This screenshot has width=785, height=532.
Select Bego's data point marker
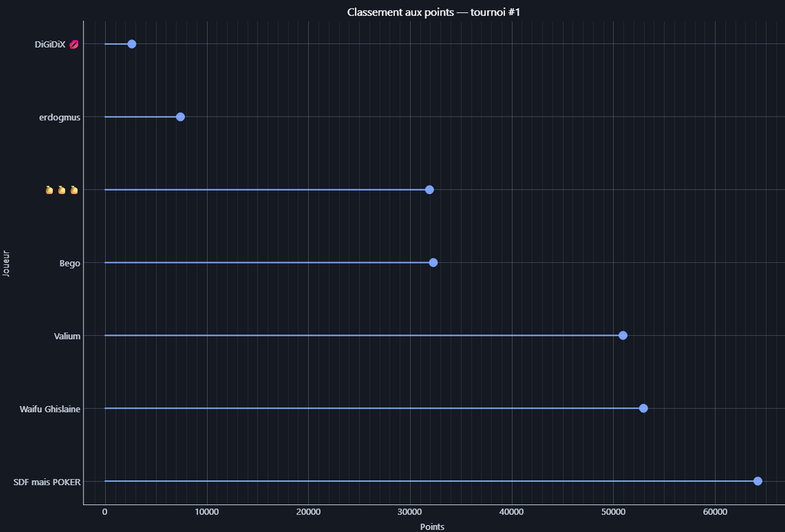click(x=433, y=263)
